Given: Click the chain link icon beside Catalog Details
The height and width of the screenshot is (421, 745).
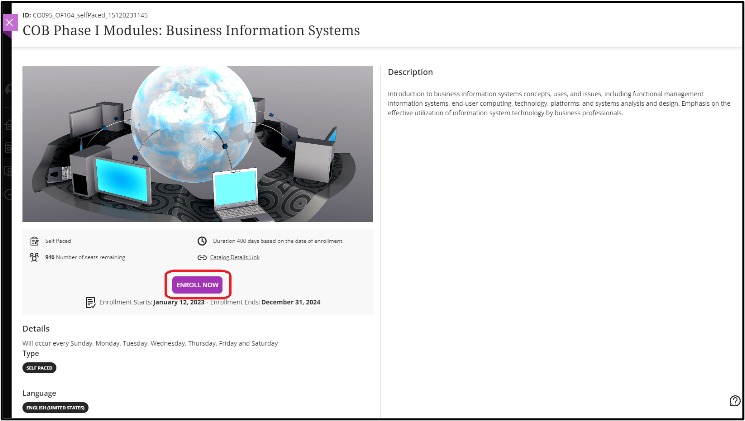Looking at the screenshot, I should click(202, 257).
